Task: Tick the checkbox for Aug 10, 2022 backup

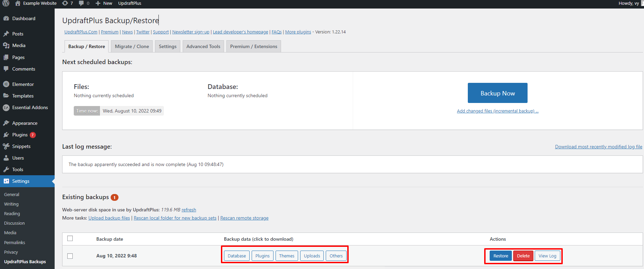Action: 70,256
